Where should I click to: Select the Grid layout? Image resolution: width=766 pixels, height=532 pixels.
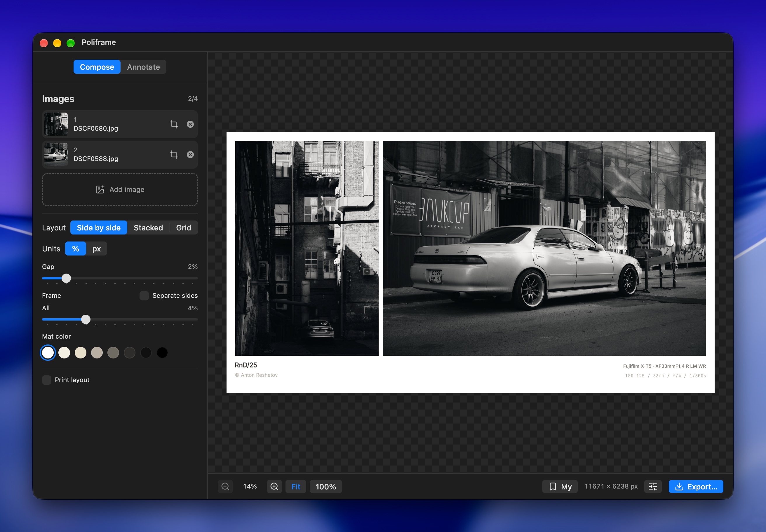point(184,228)
